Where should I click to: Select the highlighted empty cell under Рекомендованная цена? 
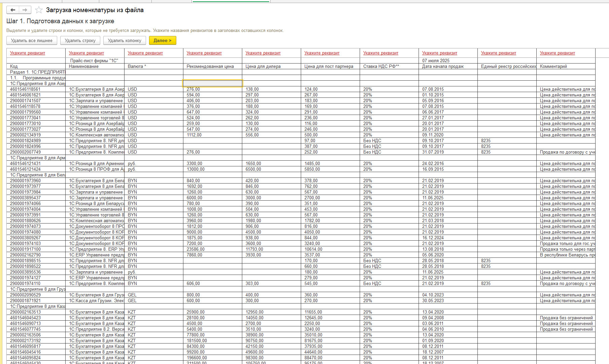click(x=213, y=83)
